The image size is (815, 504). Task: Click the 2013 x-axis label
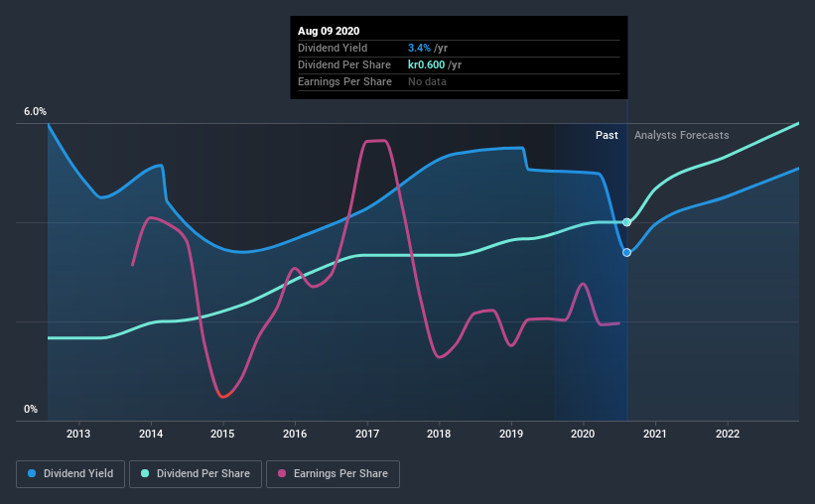(78, 434)
